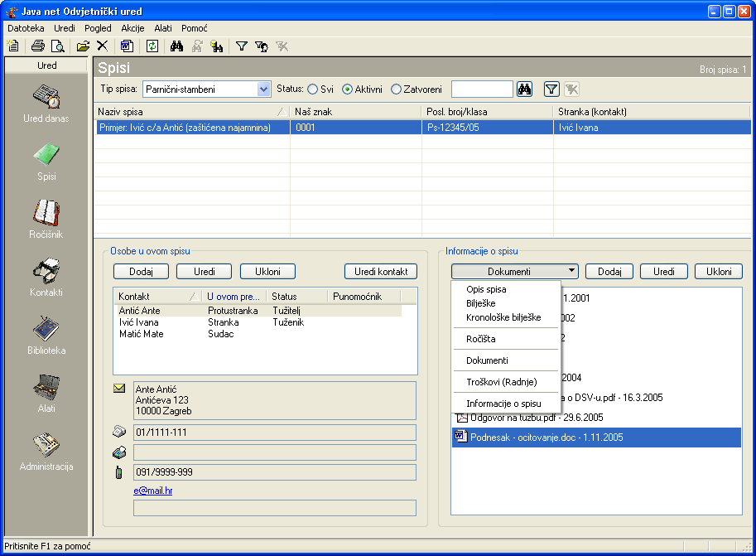Viewport: 756px width, 556px height.
Task: Click the e@mail.hr email link
Action: [152, 491]
